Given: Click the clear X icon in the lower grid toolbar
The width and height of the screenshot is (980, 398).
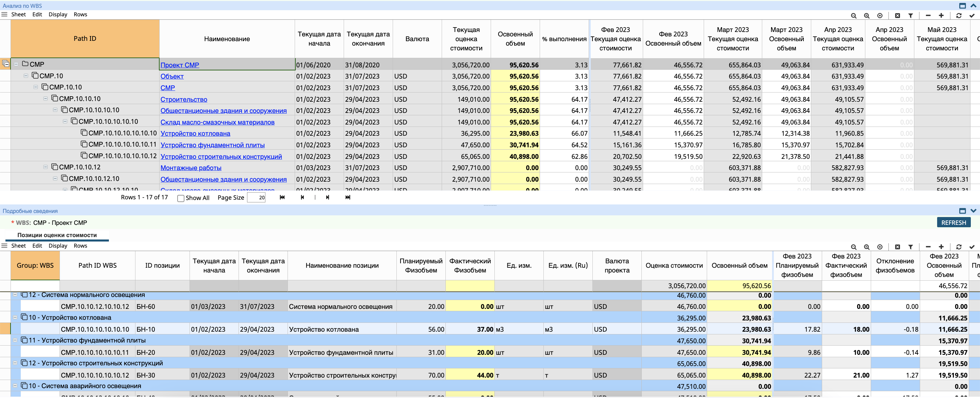Looking at the screenshot, I should click(x=897, y=247).
